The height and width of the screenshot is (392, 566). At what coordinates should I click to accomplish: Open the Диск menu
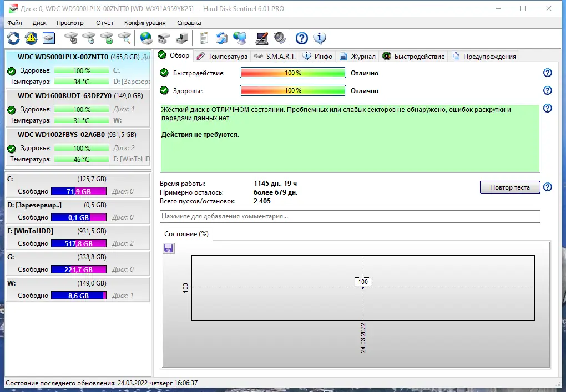click(x=39, y=23)
